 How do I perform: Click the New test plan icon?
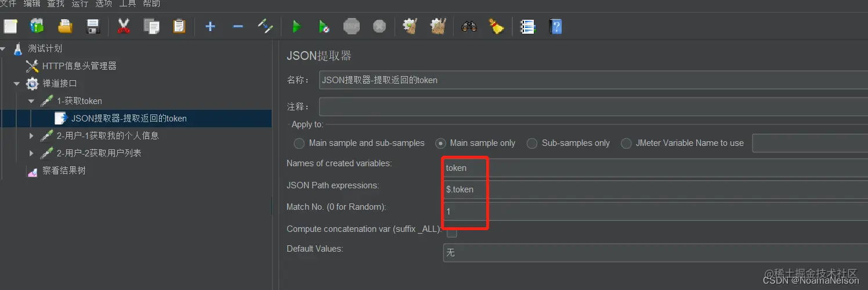coord(10,26)
